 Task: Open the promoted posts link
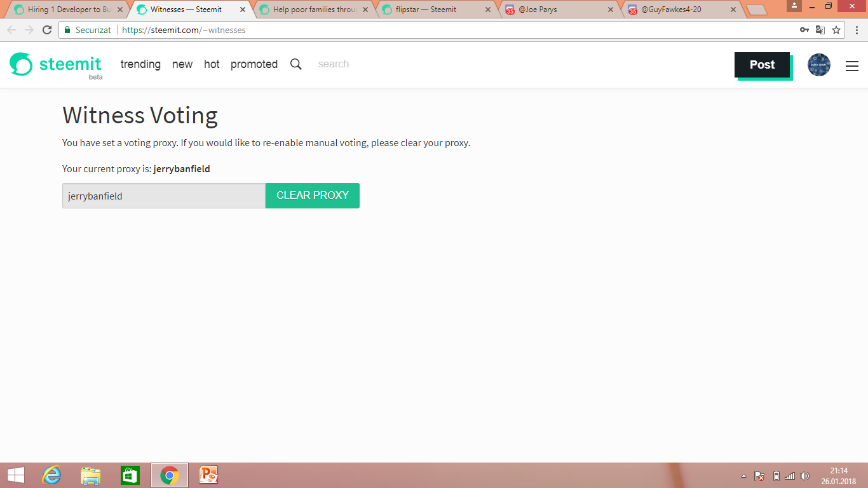254,64
